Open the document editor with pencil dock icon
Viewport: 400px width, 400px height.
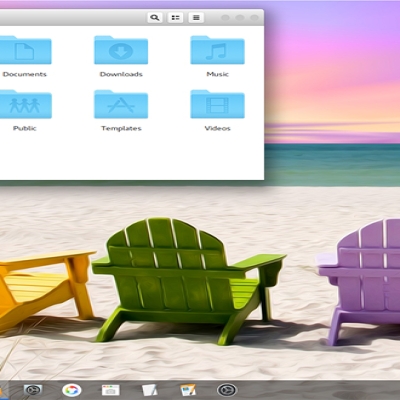188,390
